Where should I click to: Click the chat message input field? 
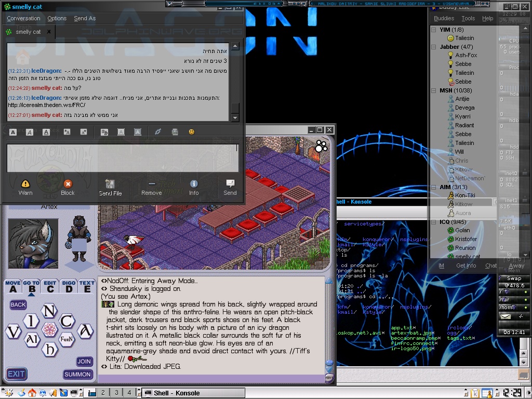[x=123, y=158]
